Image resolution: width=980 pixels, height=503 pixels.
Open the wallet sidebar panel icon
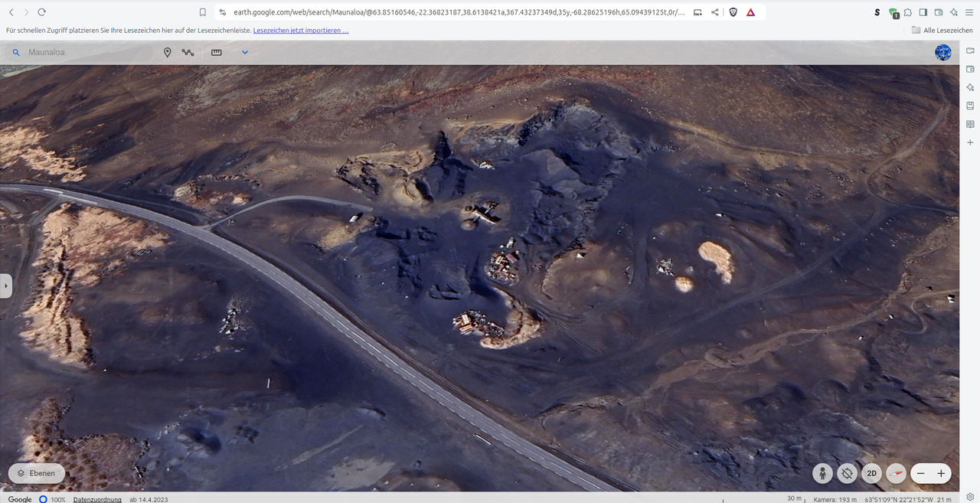coord(970,69)
